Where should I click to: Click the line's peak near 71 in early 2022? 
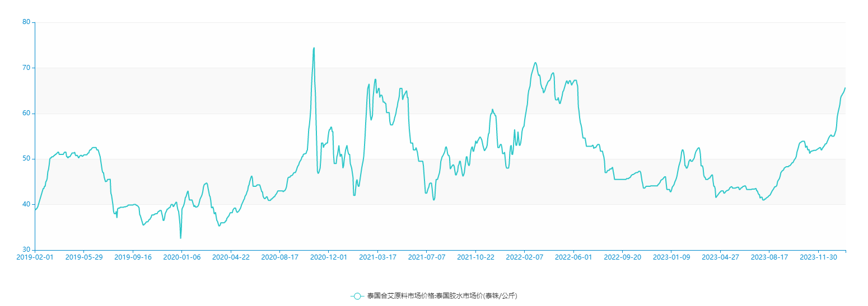(x=535, y=63)
